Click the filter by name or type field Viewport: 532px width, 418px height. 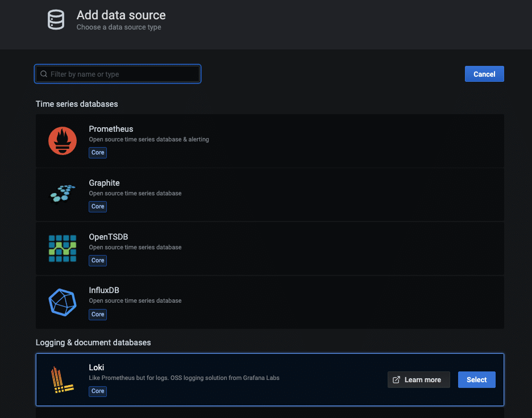tap(118, 74)
